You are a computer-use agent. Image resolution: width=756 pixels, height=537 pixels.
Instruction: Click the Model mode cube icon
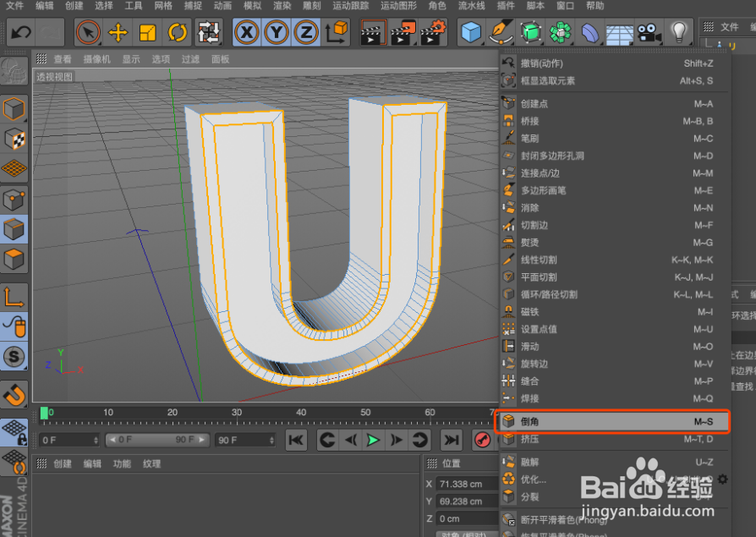14,107
